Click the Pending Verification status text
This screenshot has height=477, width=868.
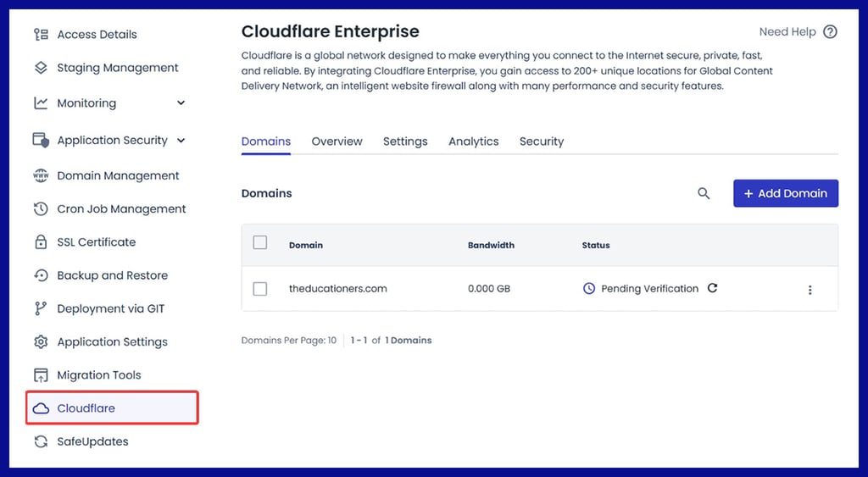650,288
